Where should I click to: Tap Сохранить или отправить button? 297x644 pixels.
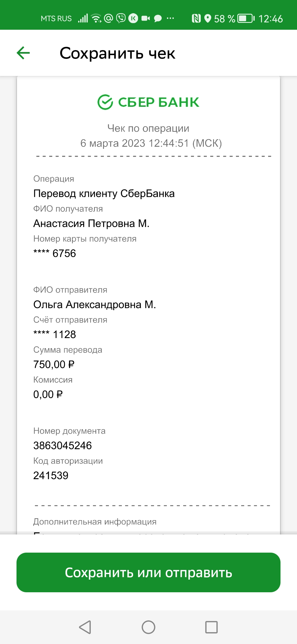(148, 572)
